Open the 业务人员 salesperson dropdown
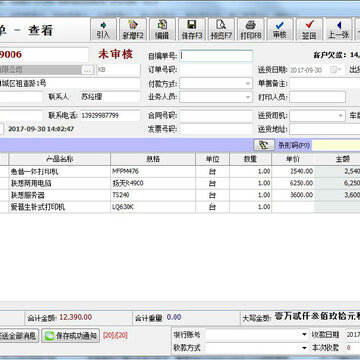The width and height of the screenshot is (360, 360). point(248,97)
